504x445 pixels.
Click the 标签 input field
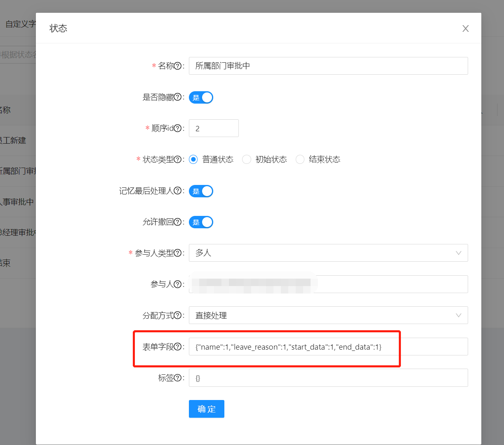click(328, 378)
